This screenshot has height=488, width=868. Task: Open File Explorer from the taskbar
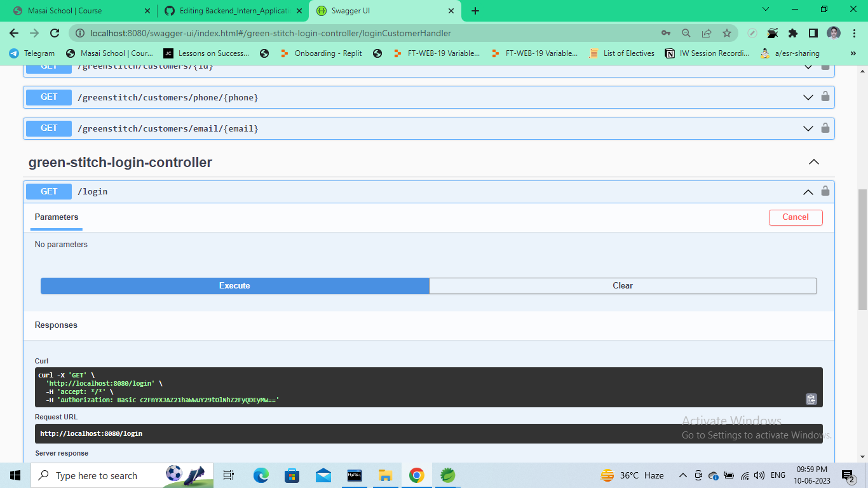(x=385, y=475)
